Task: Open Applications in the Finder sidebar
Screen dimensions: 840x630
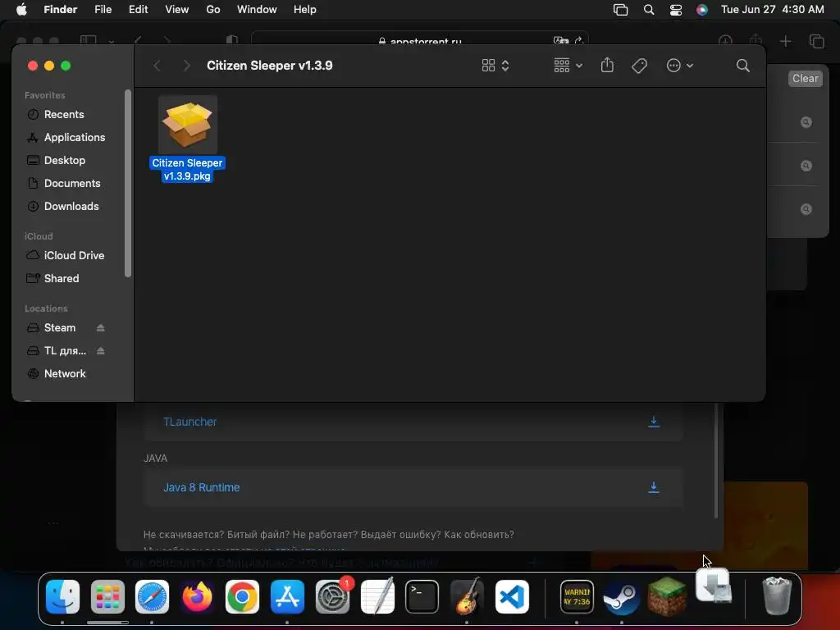Action: tap(75, 137)
